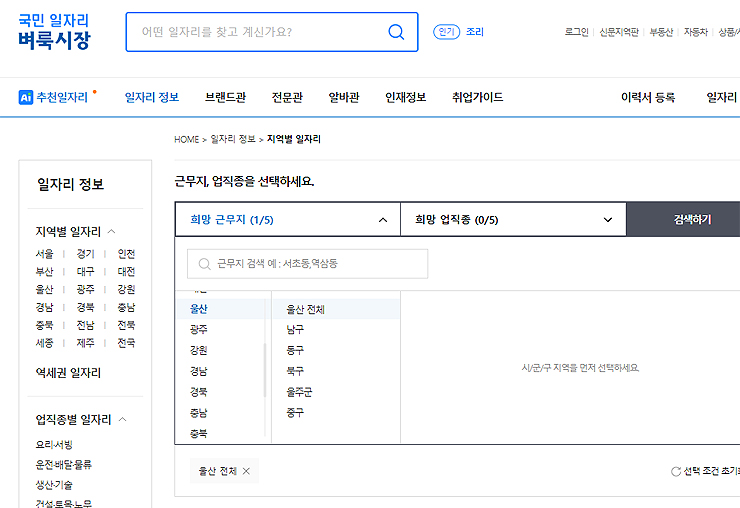This screenshot has width=740, height=508.
Task: Collapse the 업직종별 일자리 sidebar section
Action: [x=123, y=419]
